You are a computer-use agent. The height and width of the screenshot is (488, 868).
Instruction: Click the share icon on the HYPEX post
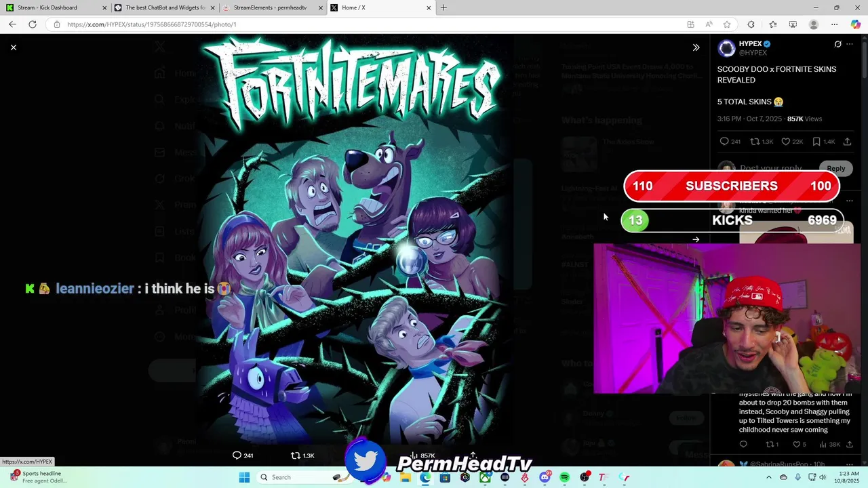(847, 142)
